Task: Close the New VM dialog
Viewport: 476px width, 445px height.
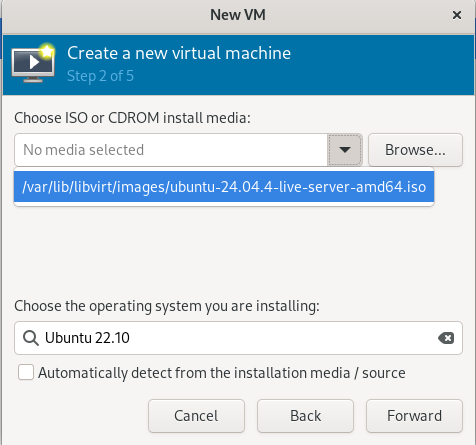Action: tap(457, 15)
